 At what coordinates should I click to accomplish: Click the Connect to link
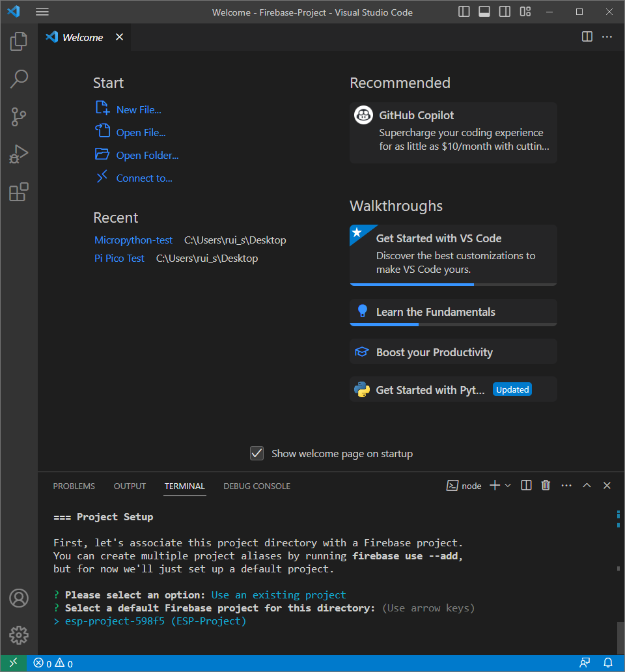[x=145, y=178]
